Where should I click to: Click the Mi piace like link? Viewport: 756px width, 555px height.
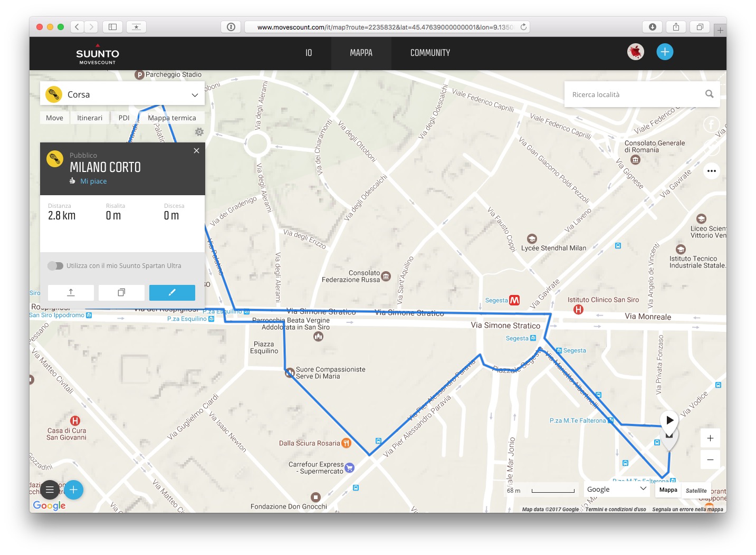tap(93, 181)
